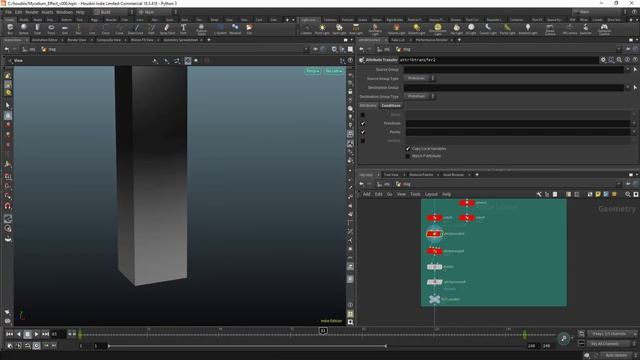This screenshot has height=360, width=640.
Task: Click the stag path button in network editor
Action: 404,184
